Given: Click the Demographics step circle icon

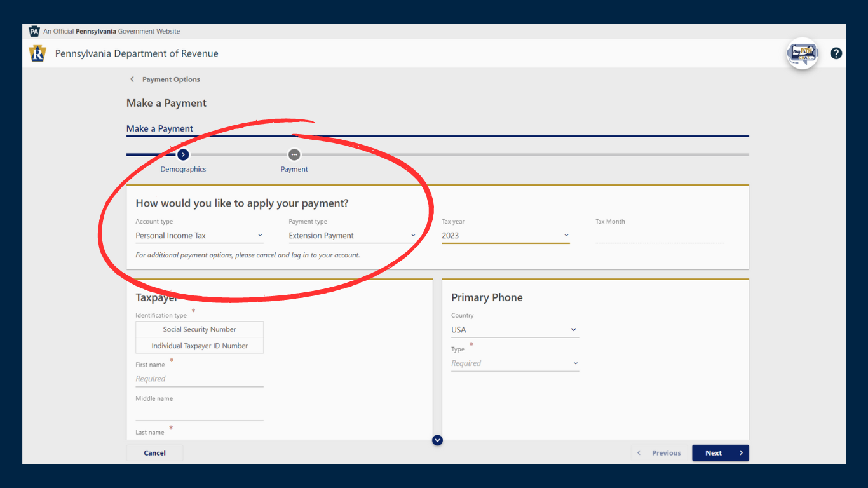Looking at the screenshot, I should point(183,154).
